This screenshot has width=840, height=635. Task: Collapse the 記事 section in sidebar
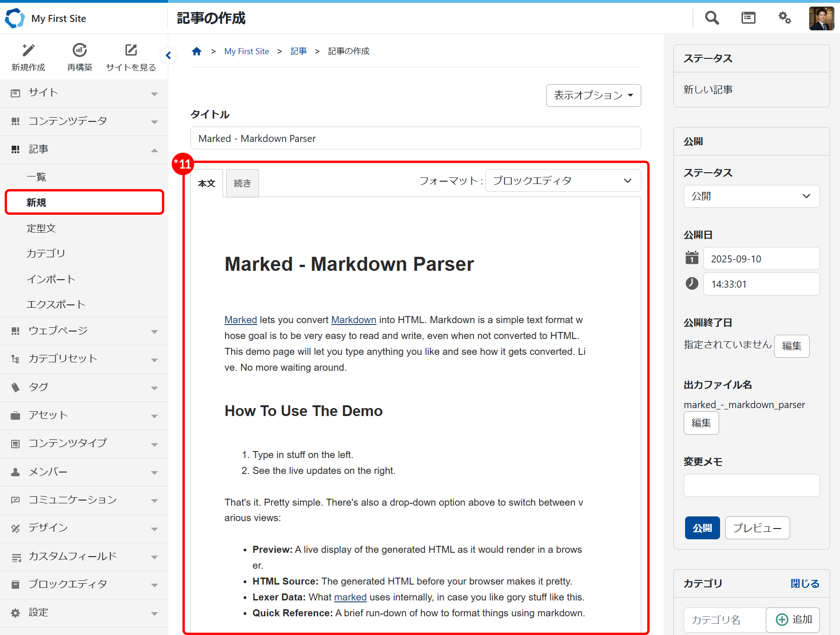[154, 150]
